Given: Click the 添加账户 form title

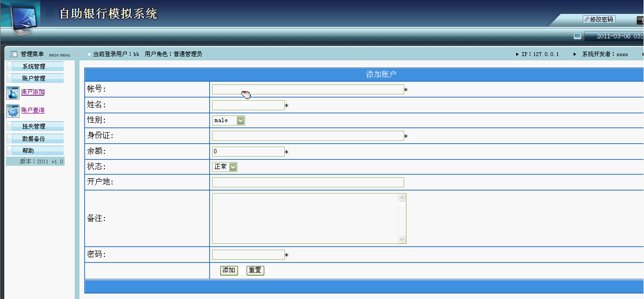Looking at the screenshot, I should click(381, 74).
